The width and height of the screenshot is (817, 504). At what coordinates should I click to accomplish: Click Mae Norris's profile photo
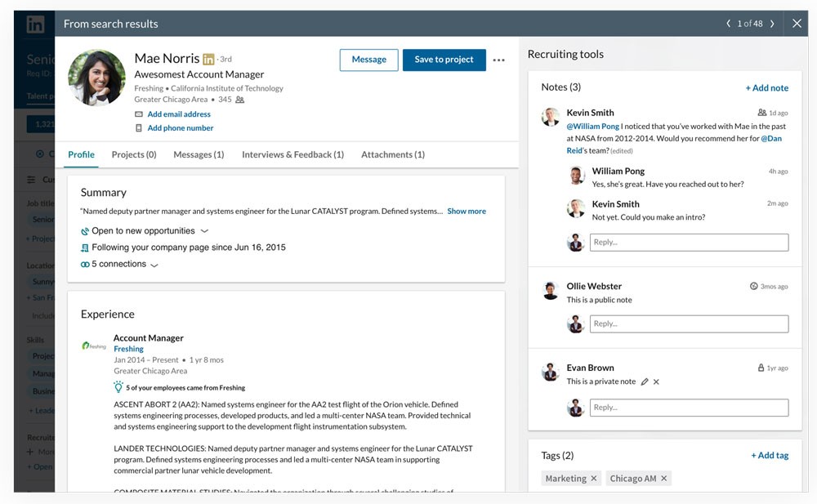coord(96,78)
